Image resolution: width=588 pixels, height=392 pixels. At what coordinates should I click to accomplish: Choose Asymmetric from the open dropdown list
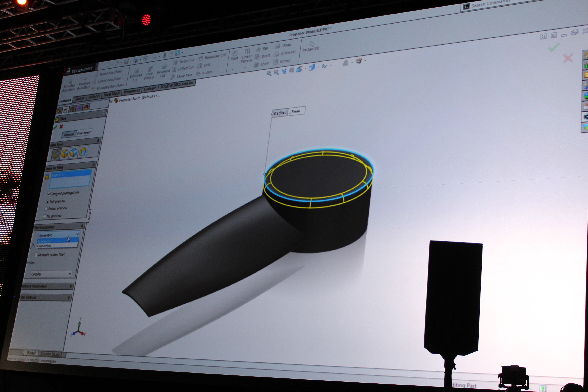point(44,246)
